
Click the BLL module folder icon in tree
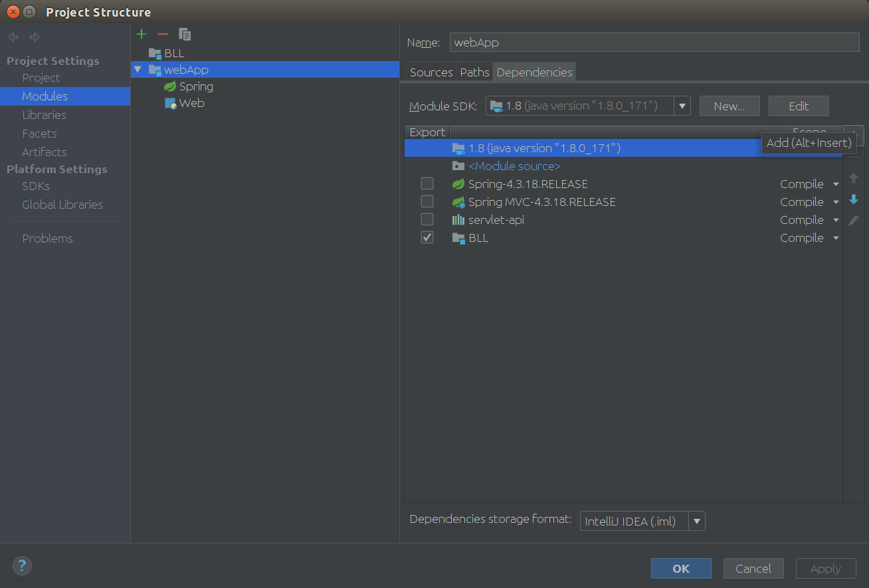click(155, 53)
